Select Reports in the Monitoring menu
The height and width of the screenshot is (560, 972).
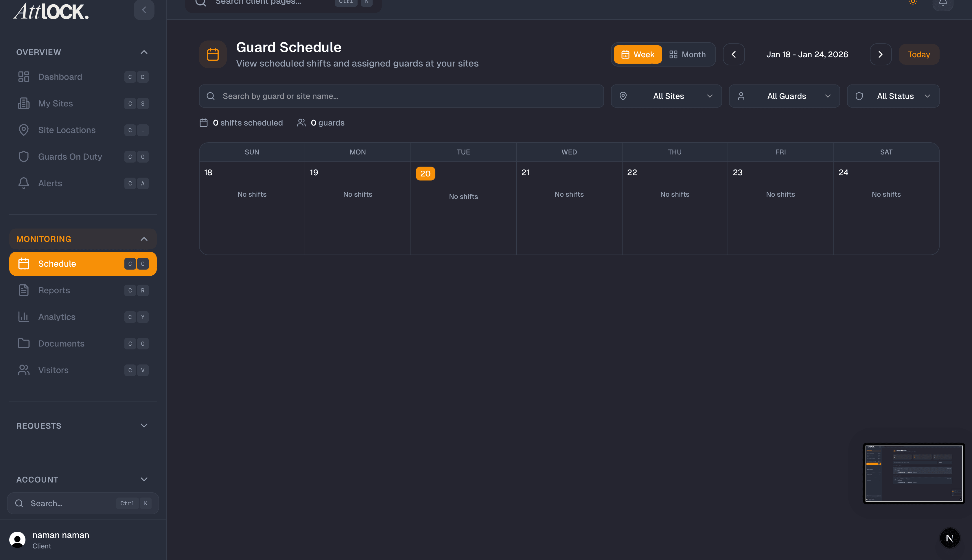pos(54,290)
